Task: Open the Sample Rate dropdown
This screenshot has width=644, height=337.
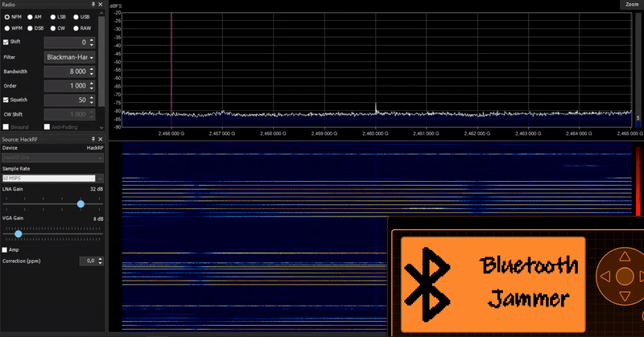Action: click(52, 178)
